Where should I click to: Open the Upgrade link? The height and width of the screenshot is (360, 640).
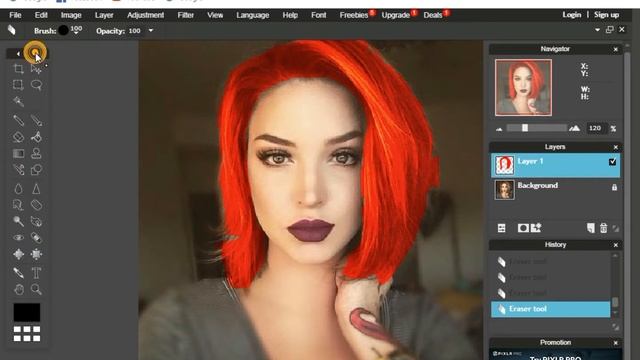(396, 15)
